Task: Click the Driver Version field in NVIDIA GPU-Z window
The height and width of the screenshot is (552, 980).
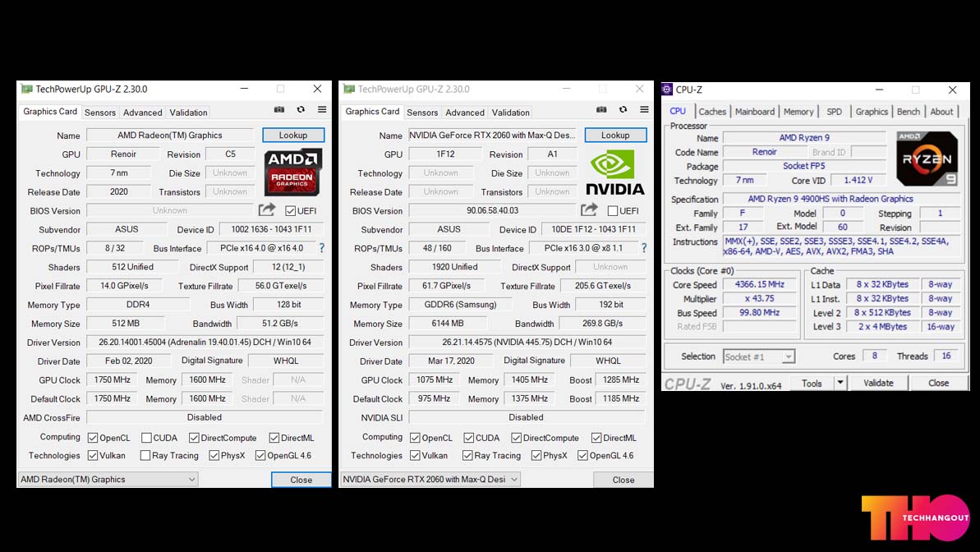Action: 527,342
